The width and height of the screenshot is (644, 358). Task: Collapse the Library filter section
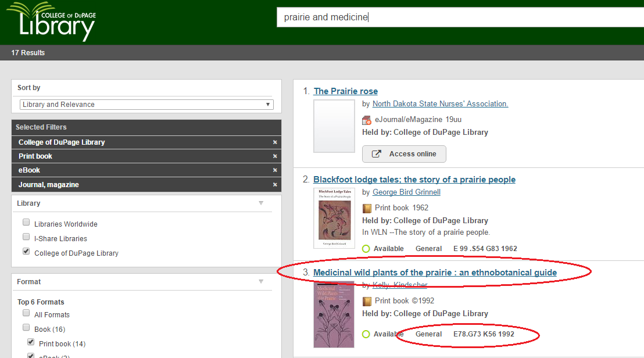[261, 203]
